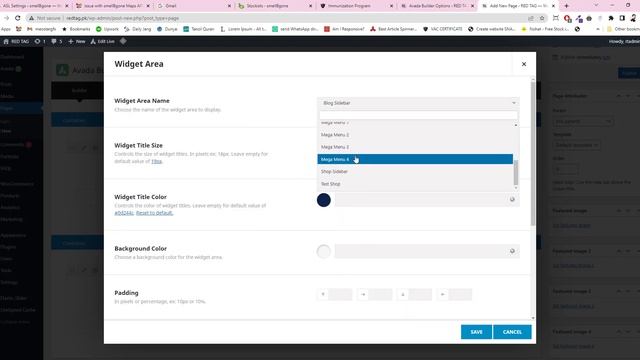Choose the highlighted Mega Menu 4 option
This screenshot has width=640, height=360.
click(x=415, y=159)
